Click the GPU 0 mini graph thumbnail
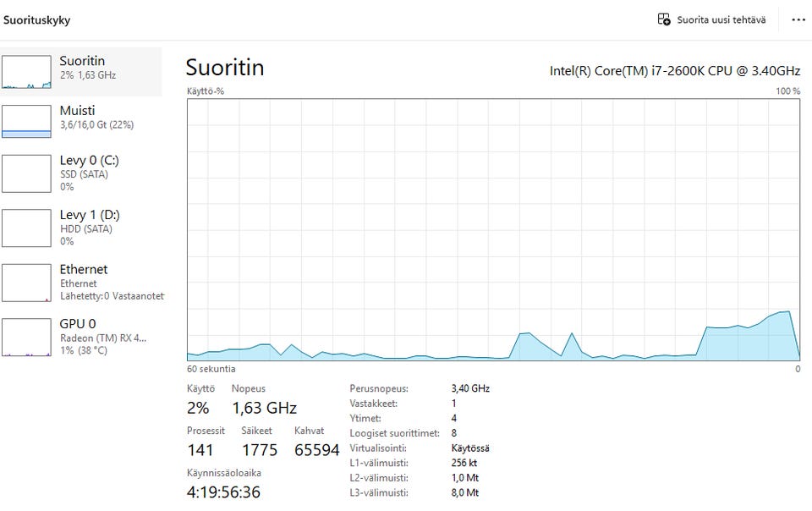The image size is (812, 511). pyautogui.click(x=26, y=337)
